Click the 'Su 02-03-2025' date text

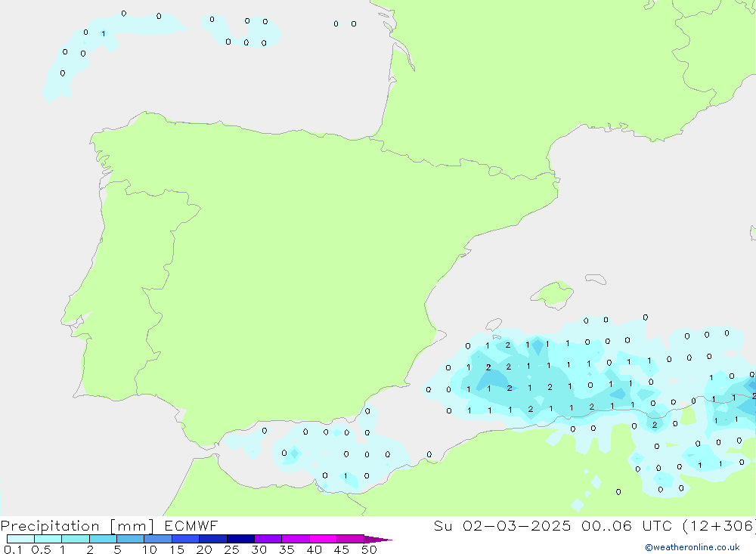coord(502,526)
